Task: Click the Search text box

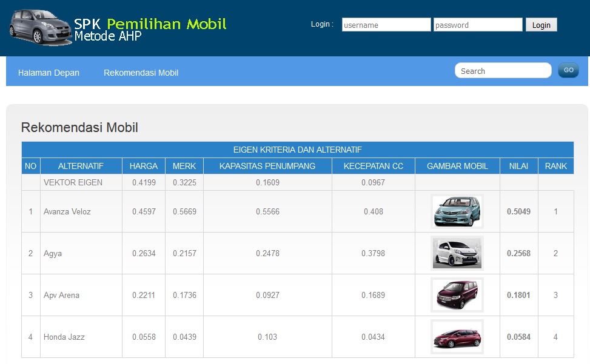Action: coord(503,70)
